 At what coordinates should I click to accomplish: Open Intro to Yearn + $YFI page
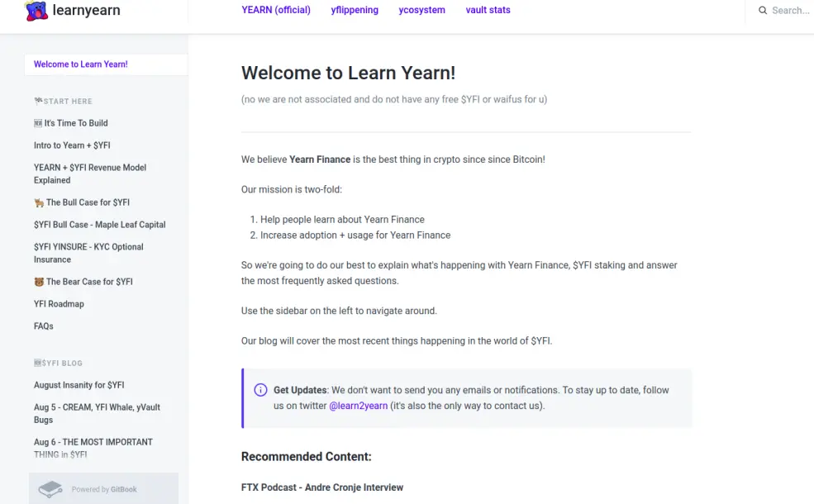(72, 145)
